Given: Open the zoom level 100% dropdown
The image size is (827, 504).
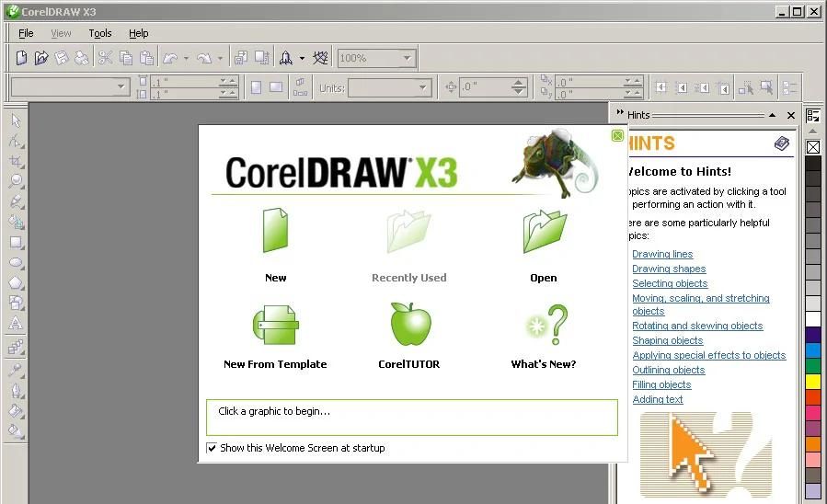Looking at the screenshot, I should (408, 58).
